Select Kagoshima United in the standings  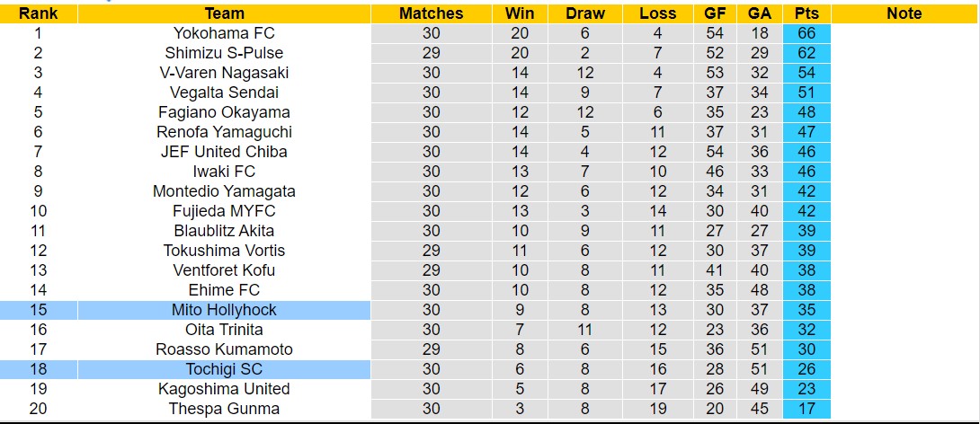[224, 389]
